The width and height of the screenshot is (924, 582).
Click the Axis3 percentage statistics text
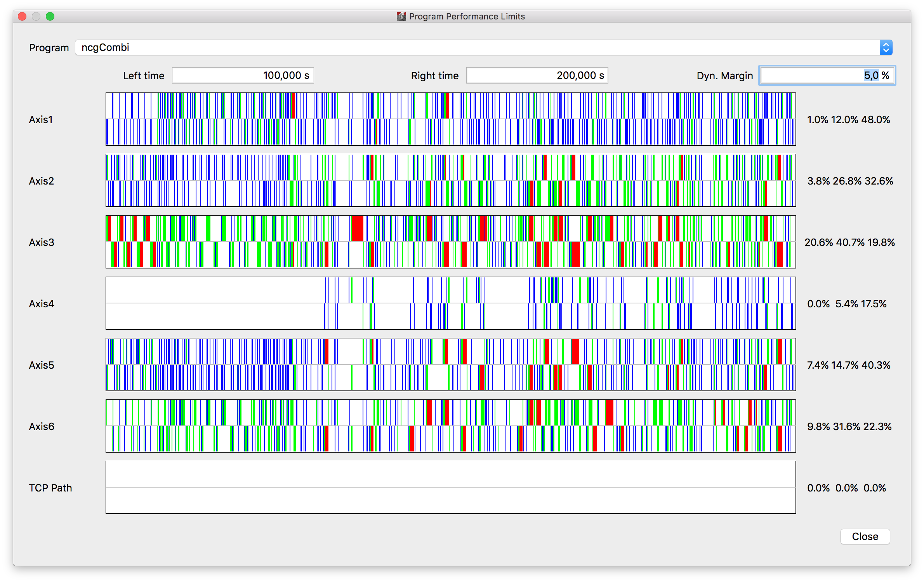point(849,242)
